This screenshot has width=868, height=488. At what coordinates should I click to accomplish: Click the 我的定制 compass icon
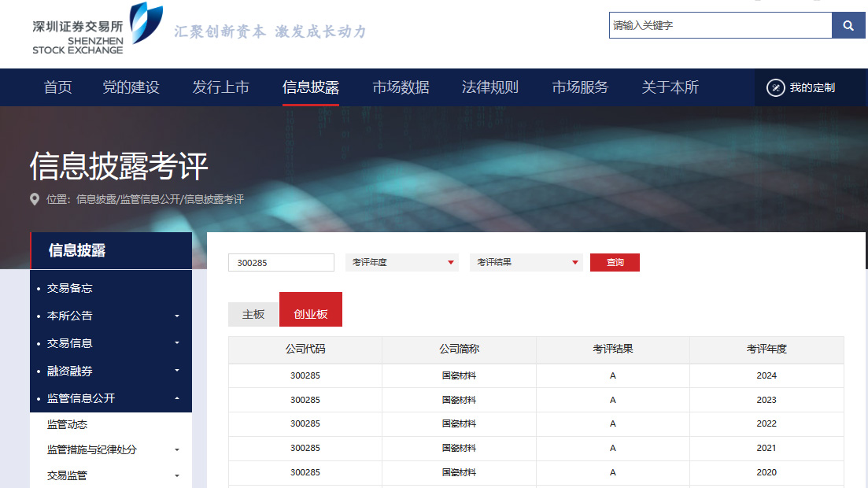775,87
